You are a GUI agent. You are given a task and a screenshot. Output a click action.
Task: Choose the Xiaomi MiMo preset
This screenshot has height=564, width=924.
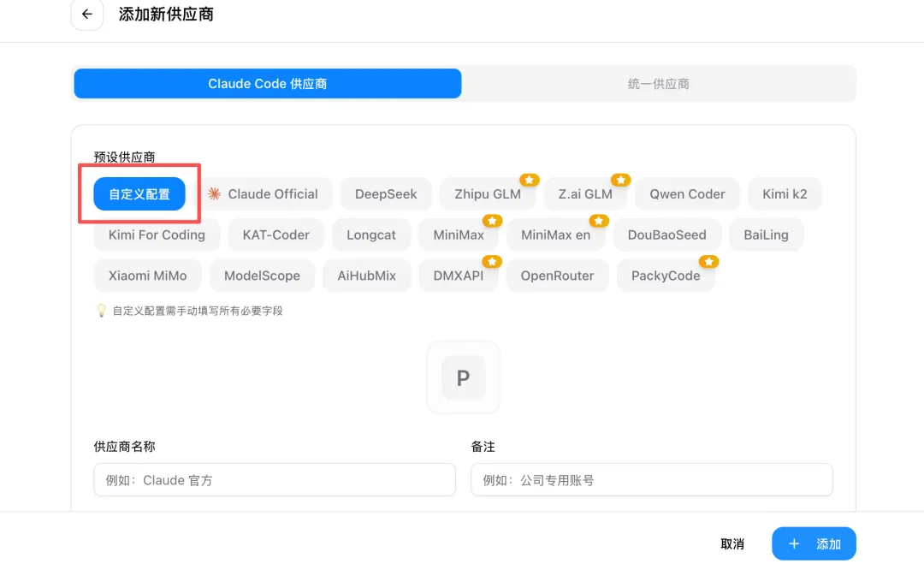pos(147,276)
